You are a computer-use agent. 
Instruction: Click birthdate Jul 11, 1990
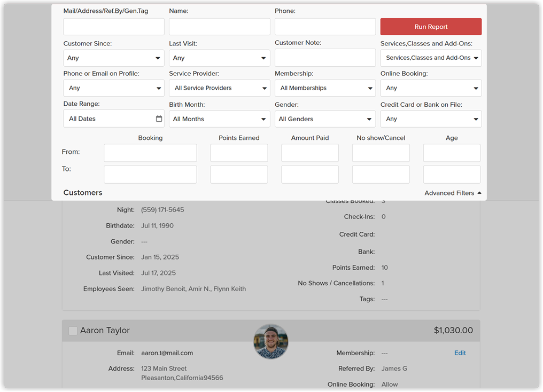(x=157, y=225)
